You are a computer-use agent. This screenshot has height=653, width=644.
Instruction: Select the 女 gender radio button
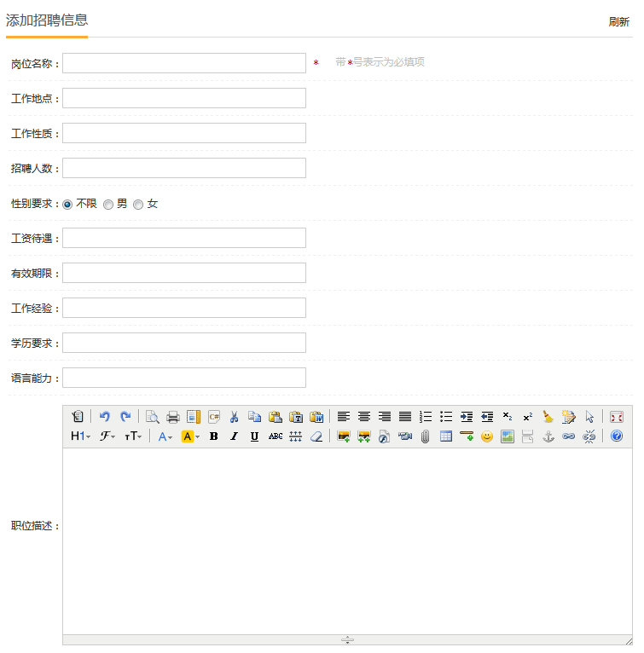click(138, 205)
